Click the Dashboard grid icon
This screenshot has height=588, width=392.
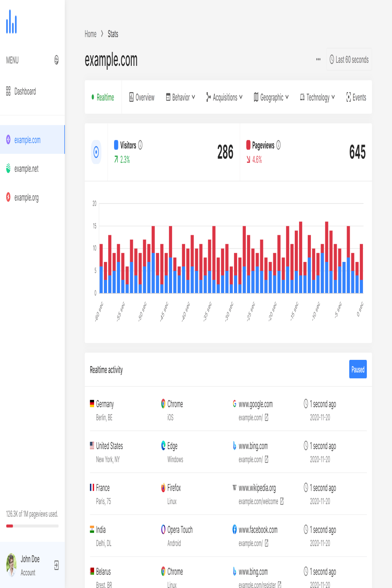8,91
